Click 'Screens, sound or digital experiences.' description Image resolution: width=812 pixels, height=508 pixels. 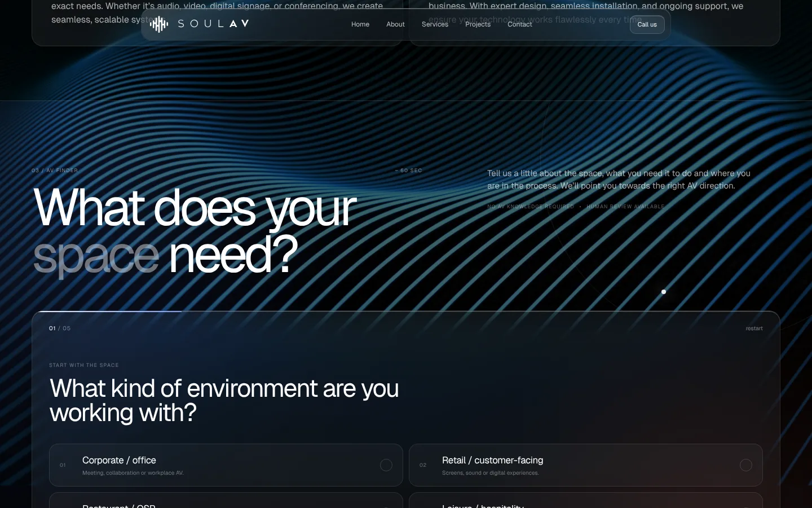(x=491, y=473)
